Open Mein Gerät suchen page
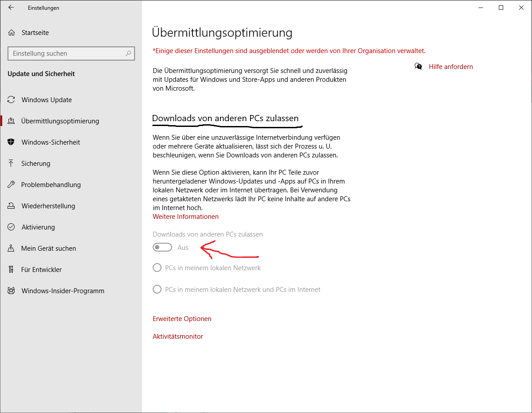 pos(49,249)
